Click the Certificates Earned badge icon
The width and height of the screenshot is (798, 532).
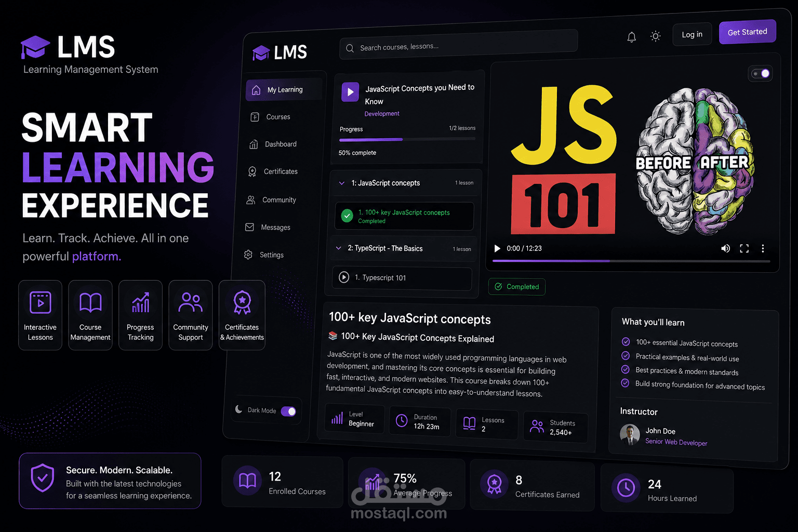click(494, 484)
